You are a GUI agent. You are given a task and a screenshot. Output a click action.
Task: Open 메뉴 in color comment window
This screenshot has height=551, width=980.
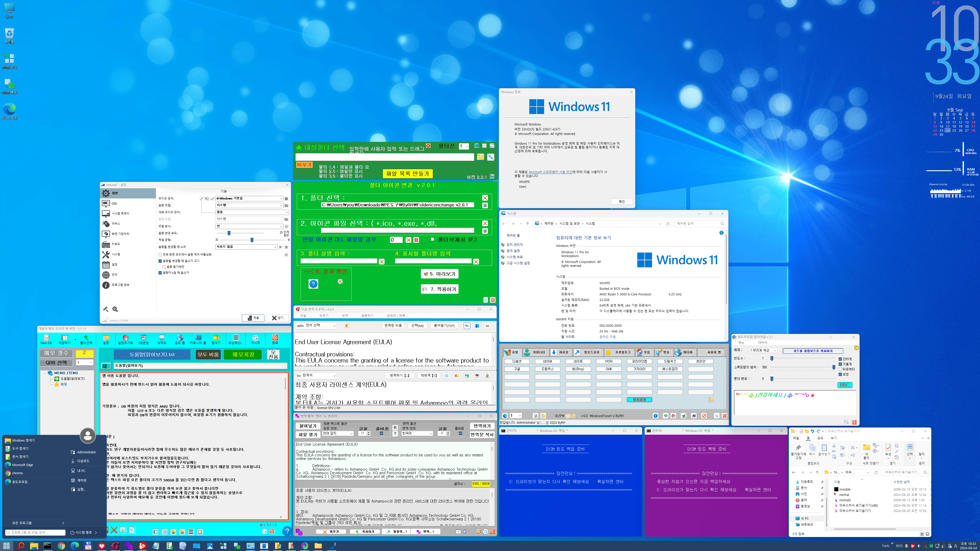coord(741,343)
